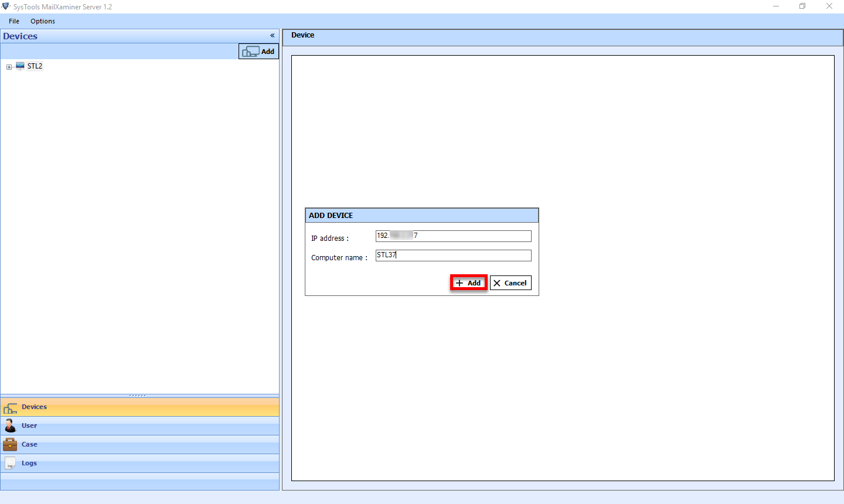Screen dimensions: 844x504
Task: Switch to User navigation tab
Action: click(139, 426)
